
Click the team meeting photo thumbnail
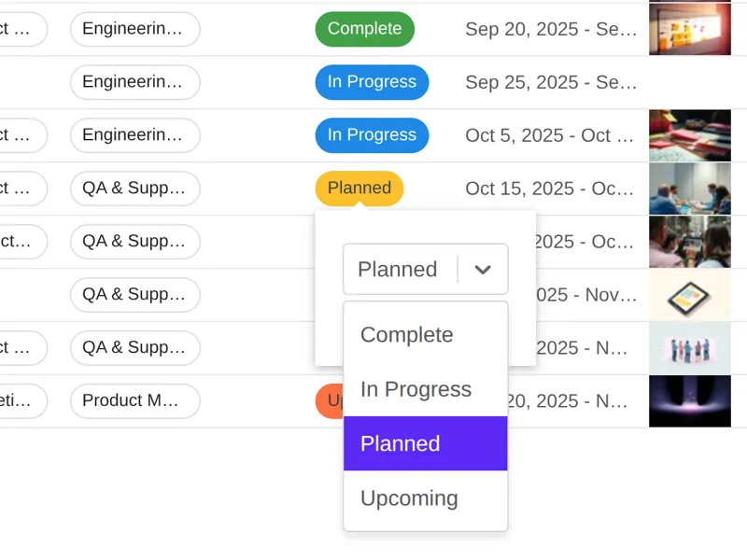[689, 189]
